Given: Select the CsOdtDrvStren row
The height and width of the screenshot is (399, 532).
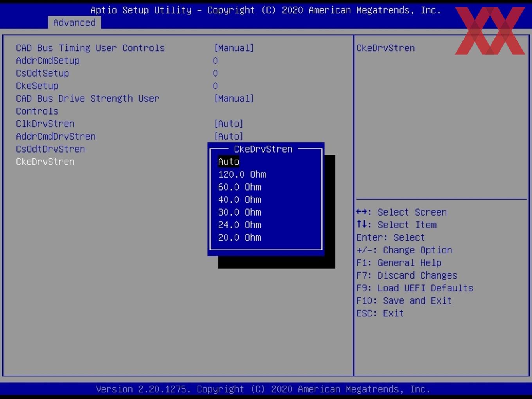Looking at the screenshot, I should [x=50, y=149].
